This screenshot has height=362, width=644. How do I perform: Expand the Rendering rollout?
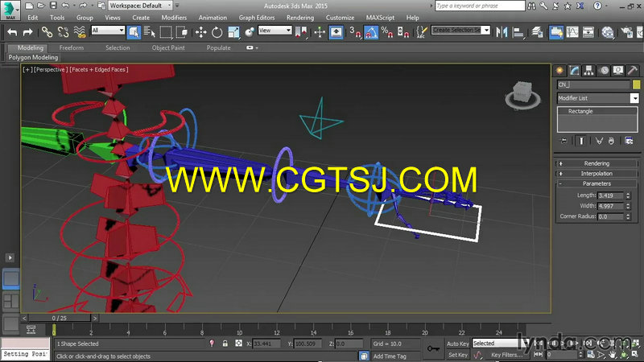coord(597,163)
